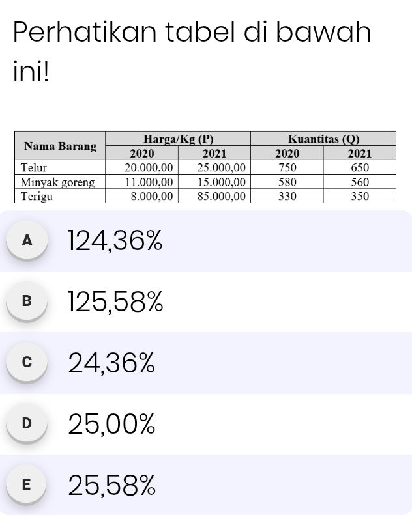Click the 25,58% answer text
The width and height of the screenshot is (412, 532).
(112, 485)
